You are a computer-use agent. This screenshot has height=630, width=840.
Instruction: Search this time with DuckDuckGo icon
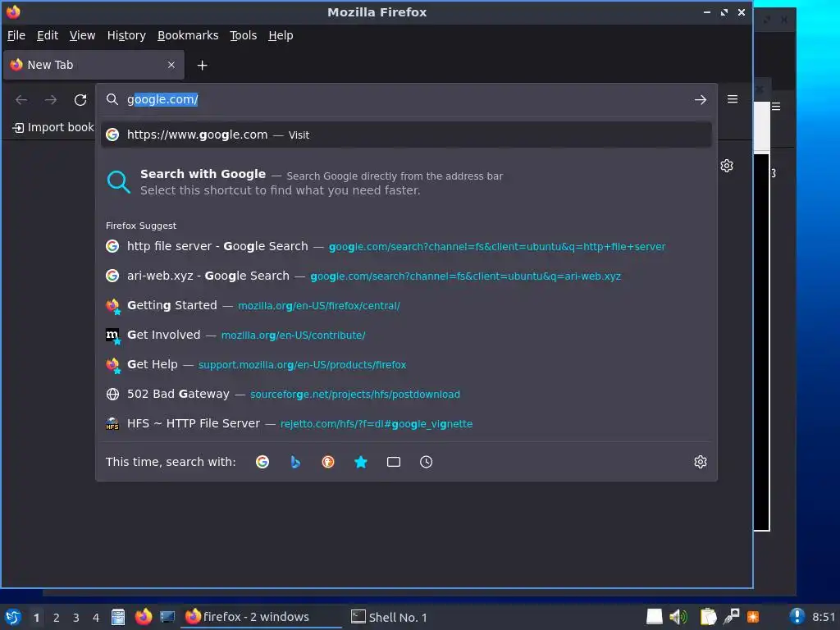point(328,462)
